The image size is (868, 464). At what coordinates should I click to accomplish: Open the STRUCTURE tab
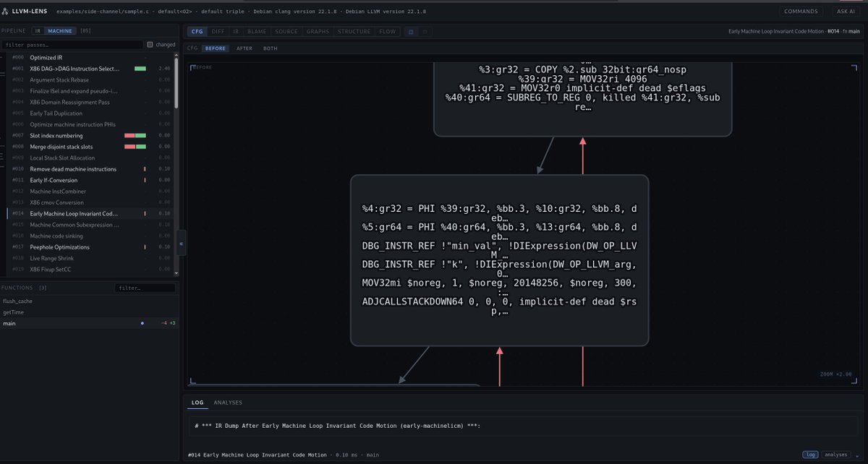(x=354, y=32)
